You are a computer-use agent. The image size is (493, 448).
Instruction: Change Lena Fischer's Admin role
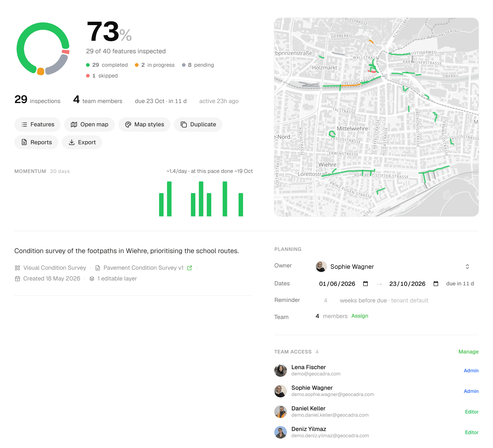point(471,370)
